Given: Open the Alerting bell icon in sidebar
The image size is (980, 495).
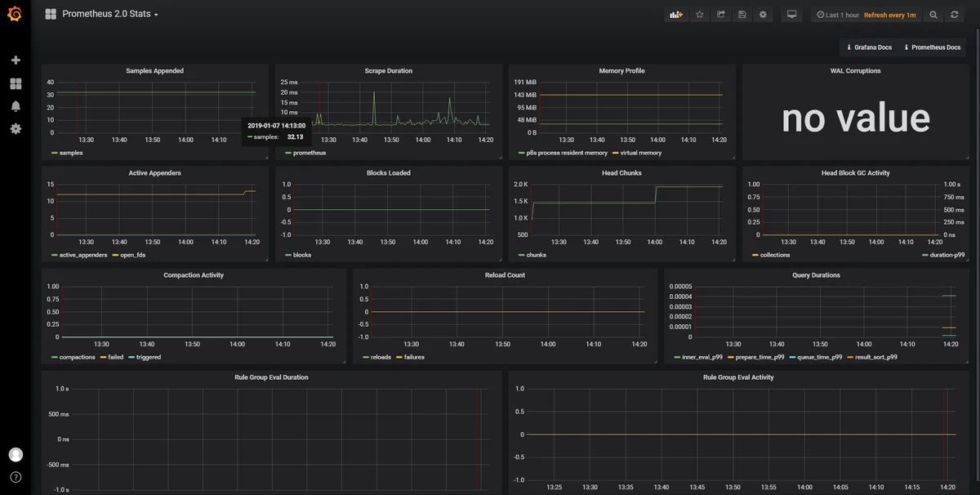Looking at the screenshot, I should (16, 106).
